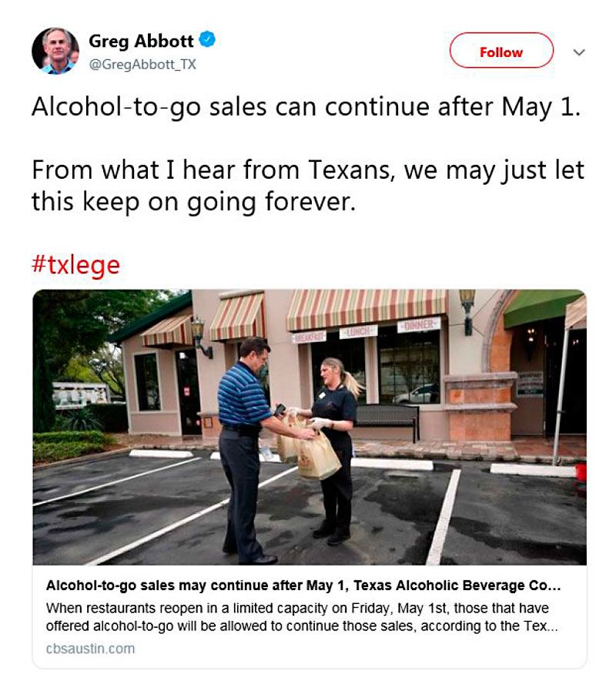Screen dimensions: 616x678
Task: Click the tweet text about alcohol-to-go sales
Action: (306, 107)
